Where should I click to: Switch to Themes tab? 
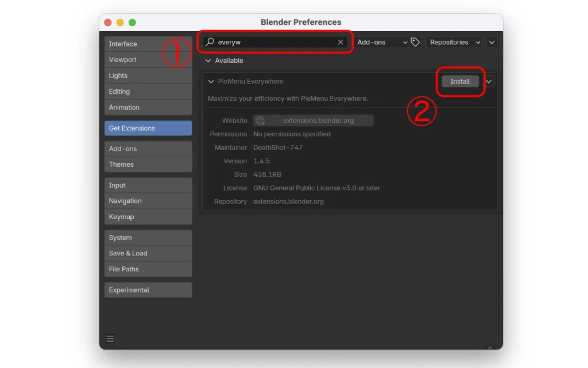(148, 164)
